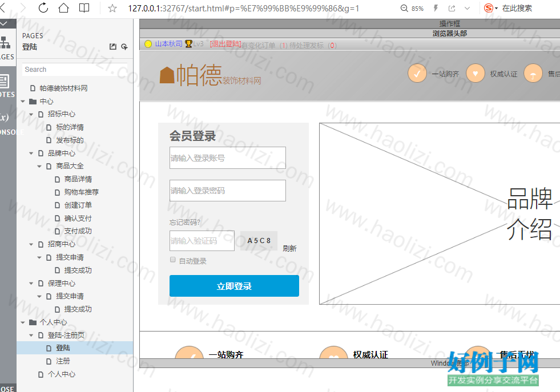Screen dimensions: 560x392
Task: Click the 权威认证 heart circle in header
Action: click(x=476, y=74)
